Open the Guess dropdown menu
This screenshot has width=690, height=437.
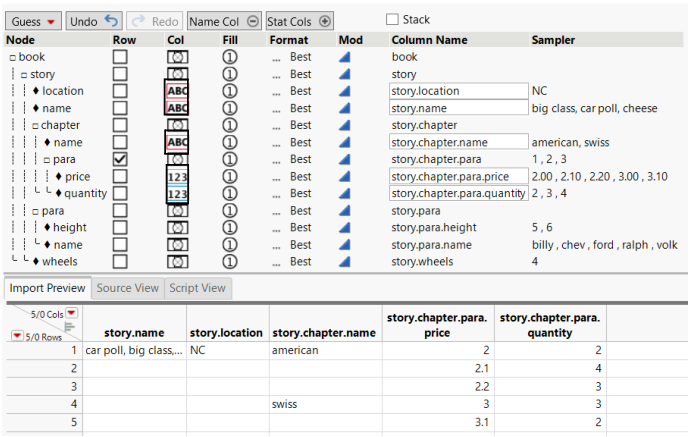point(34,21)
